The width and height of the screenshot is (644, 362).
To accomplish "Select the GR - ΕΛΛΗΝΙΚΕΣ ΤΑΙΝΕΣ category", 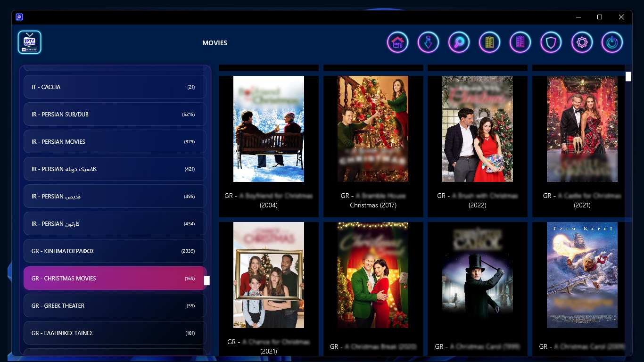I will 115,333.
